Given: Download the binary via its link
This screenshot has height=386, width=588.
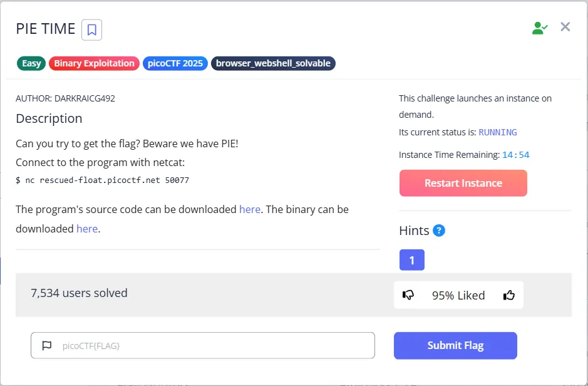Looking at the screenshot, I should pyautogui.click(x=87, y=229).
